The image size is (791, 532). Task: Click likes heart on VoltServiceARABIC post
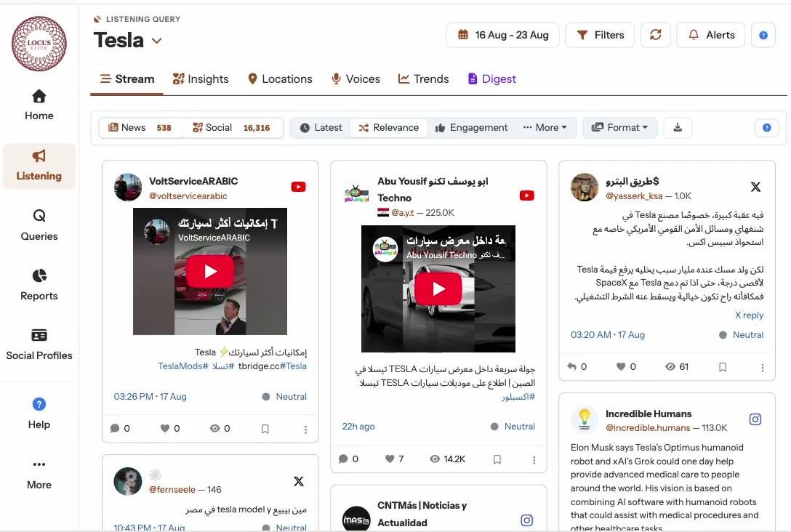pyautogui.click(x=165, y=428)
